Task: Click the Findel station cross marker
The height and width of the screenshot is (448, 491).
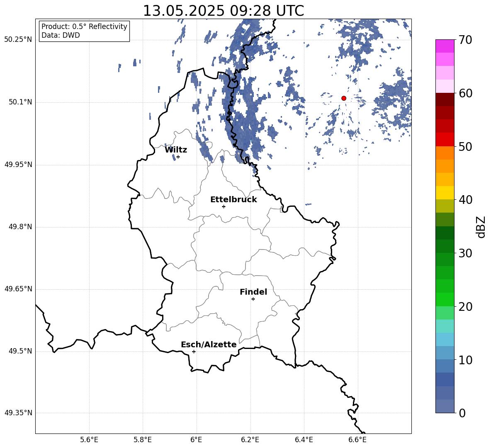Action: point(253,299)
